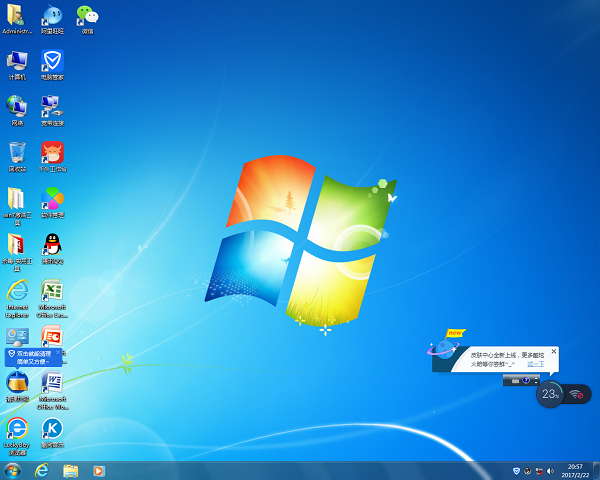The width and height of the screenshot is (600, 480).
Task: Open the colorful software manager shortcut
Action: point(52,198)
